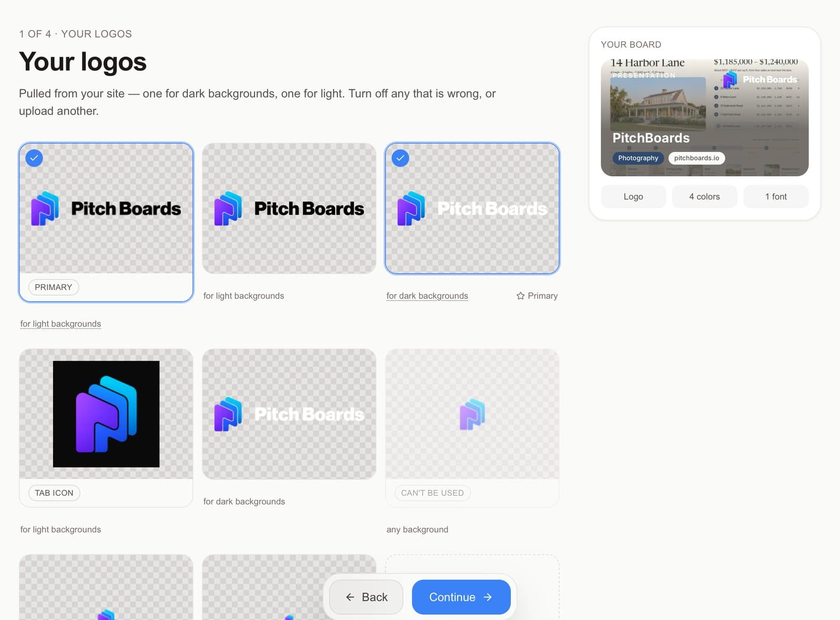Click the price range text in board preview
Image resolution: width=840 pixels, height=620 pixels.
tap(756, 61)
